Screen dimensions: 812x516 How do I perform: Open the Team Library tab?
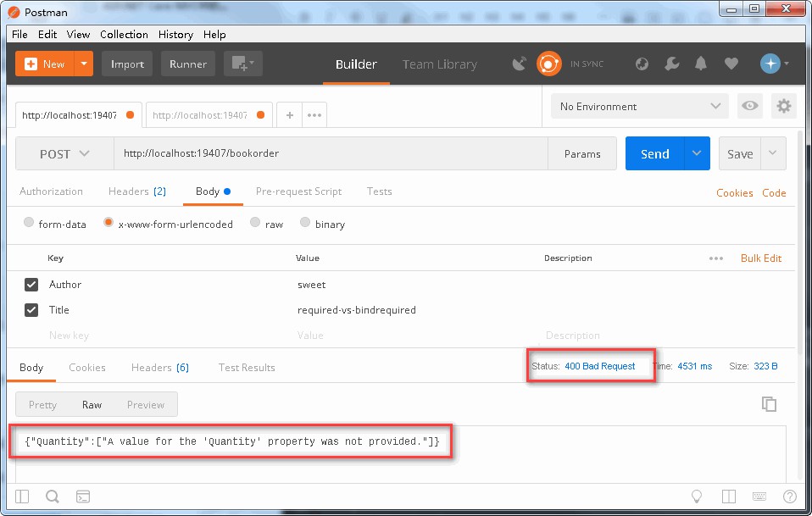click(440, 64)
